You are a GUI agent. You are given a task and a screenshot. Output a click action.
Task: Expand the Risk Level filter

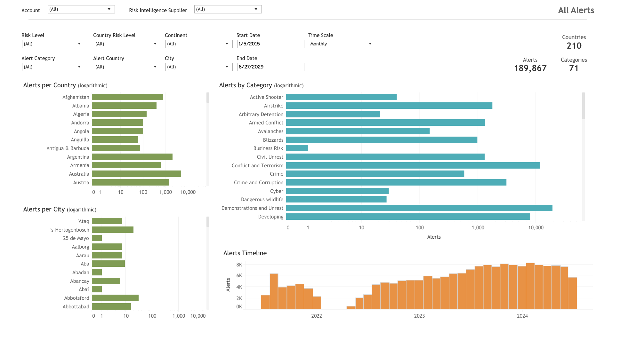click(x=53, y=44)
